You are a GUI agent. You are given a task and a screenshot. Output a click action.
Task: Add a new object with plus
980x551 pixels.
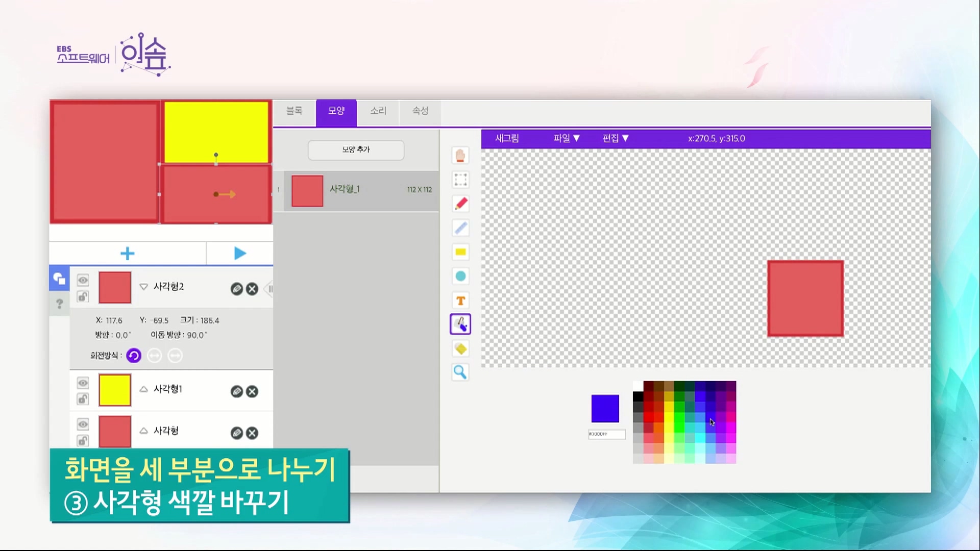tap(128, 254)
